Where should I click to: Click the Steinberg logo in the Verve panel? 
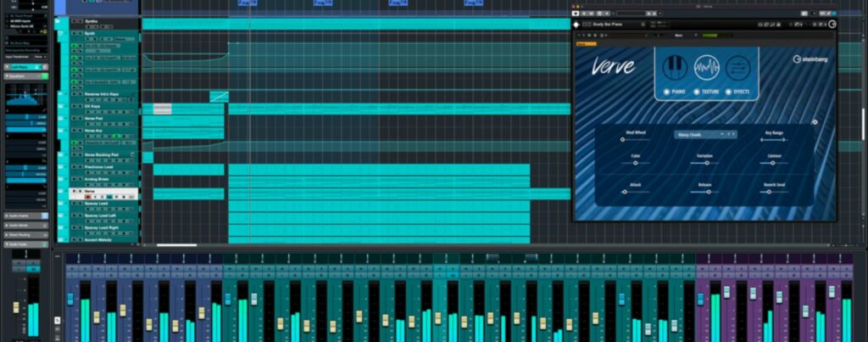tap(811, 59)
